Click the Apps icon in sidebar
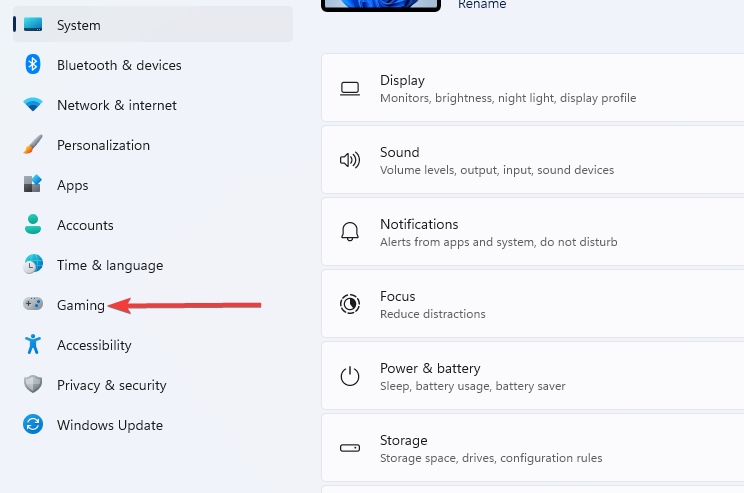This screenshot has width=744, height=493. coord(33,184)
